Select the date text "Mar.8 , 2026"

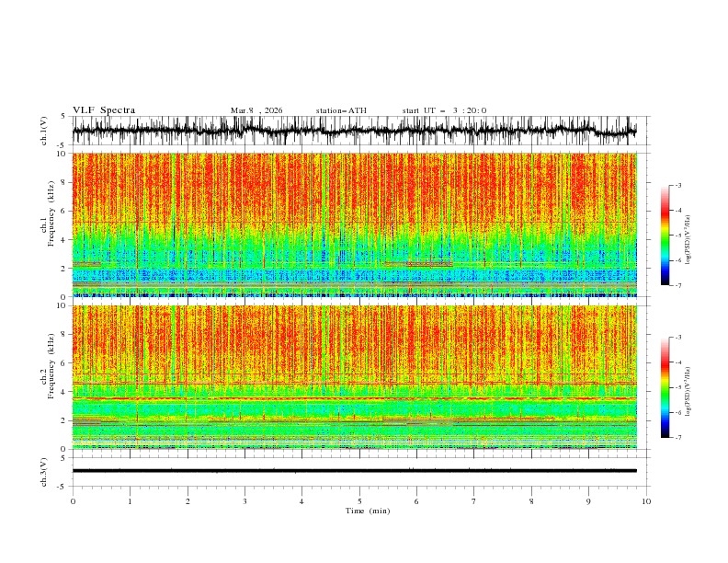256,110
